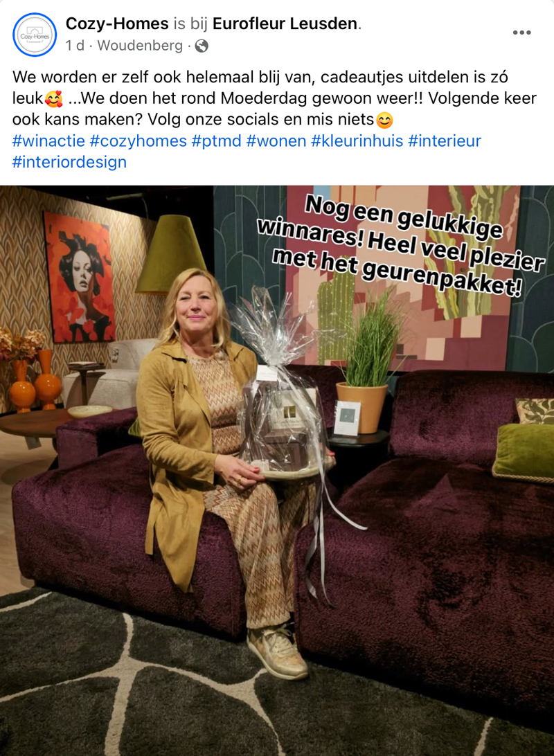Follow the #interieur hashtag
The image size is (554, 756).
pos(445,141)
